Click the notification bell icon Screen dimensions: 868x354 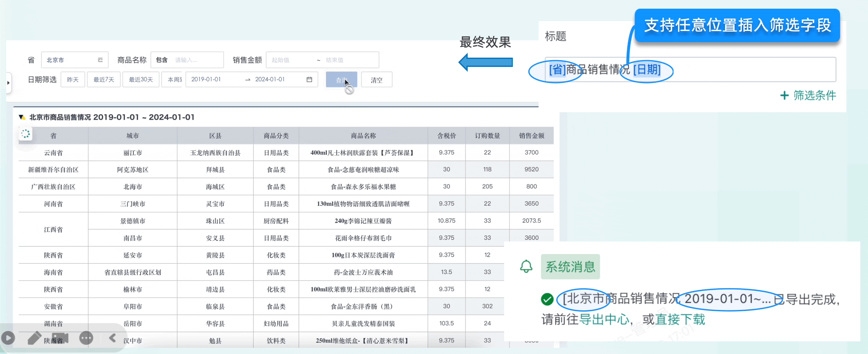[526, 266]
